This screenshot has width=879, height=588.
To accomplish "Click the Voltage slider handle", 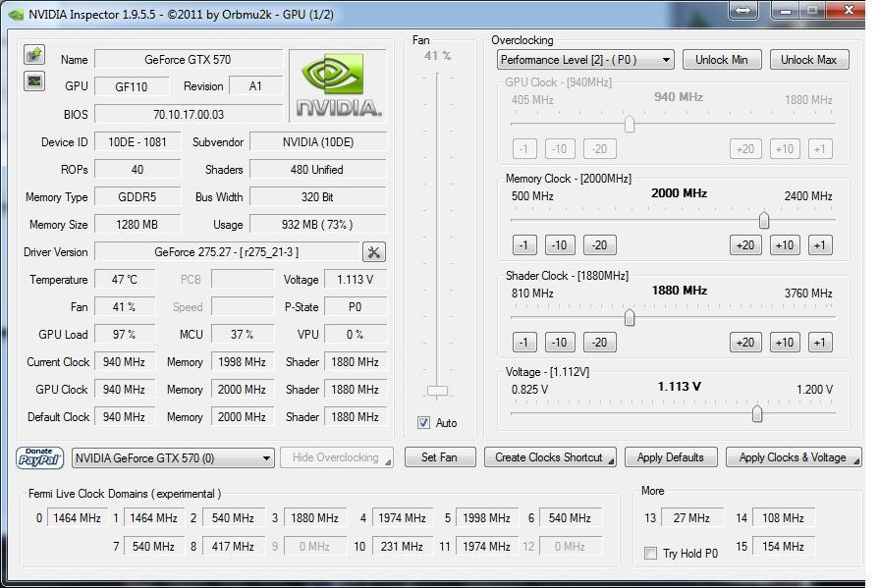I will click(x=757, y=414).
